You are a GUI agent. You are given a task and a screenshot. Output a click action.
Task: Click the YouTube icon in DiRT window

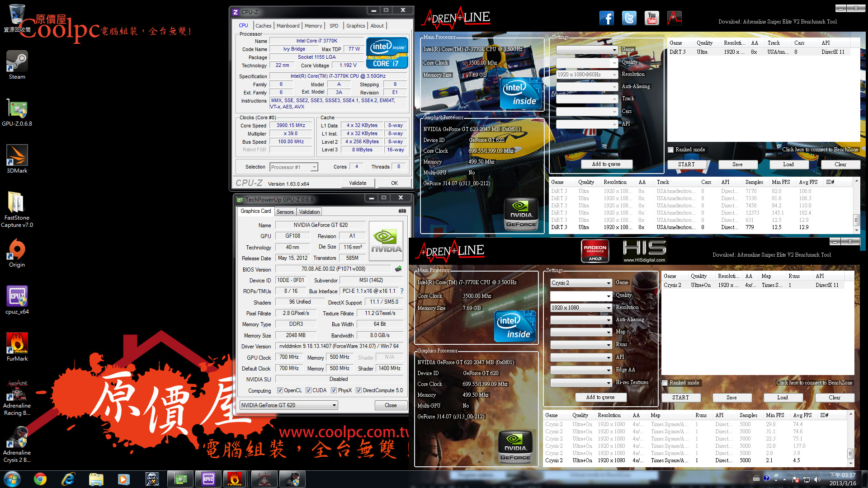pyautogui.click(x=651, y=18)
